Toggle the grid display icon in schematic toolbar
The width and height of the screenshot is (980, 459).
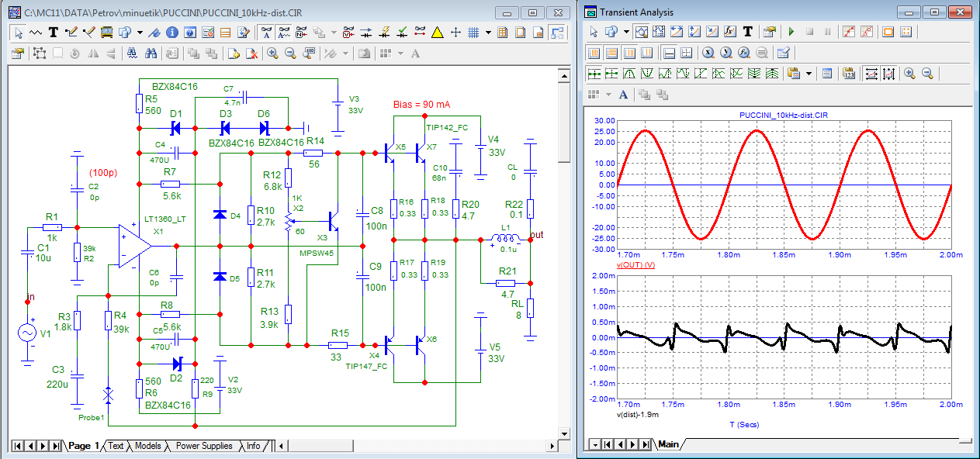click(x=473, y=33)
